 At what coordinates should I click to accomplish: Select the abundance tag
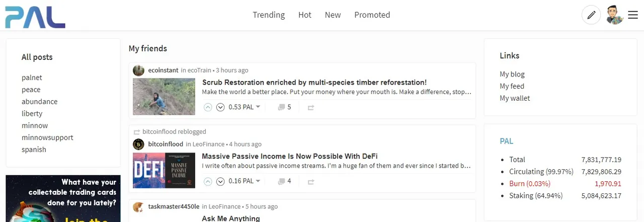pos(39,102)
